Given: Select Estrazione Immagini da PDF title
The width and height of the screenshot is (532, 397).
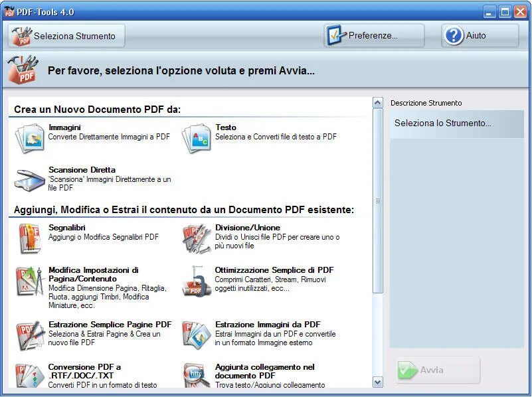Looking at the screenshot, I should (x=268, y=325).
